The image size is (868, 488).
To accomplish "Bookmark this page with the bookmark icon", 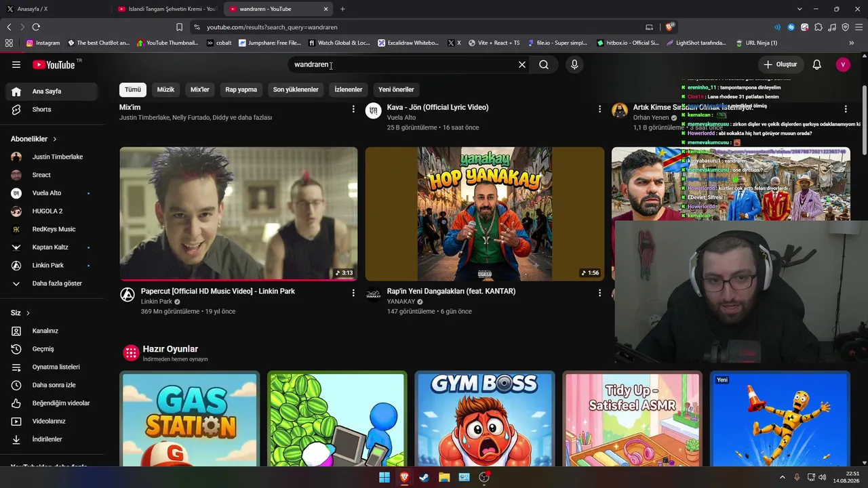I will click(x=179, y=27).
